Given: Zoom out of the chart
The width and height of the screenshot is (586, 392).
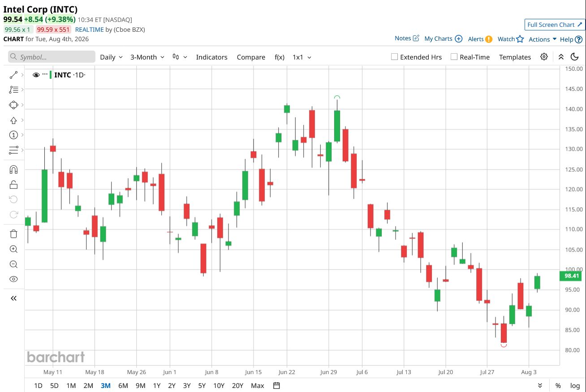Looking at the screenshot, I should 13,264.
